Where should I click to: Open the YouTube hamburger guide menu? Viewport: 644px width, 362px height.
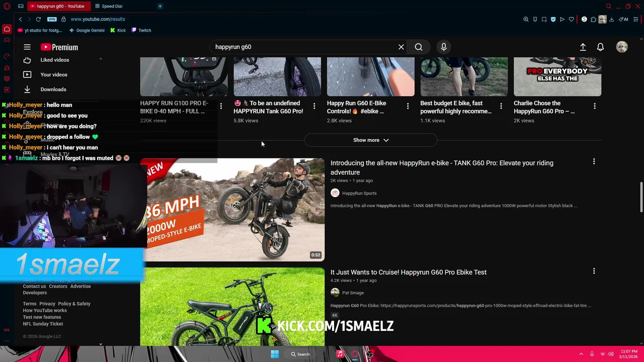27,47
